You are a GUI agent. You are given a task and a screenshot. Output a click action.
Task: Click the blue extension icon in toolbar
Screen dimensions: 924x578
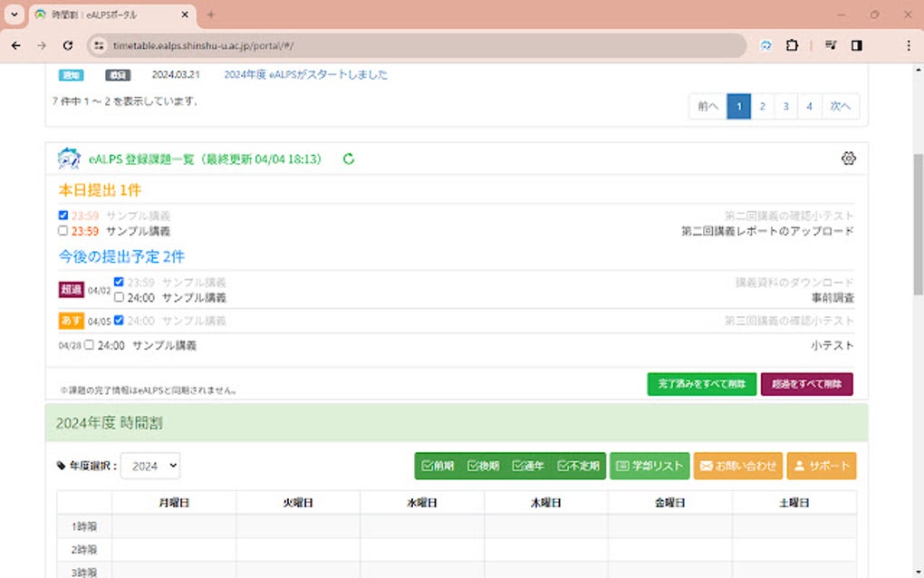765,45
